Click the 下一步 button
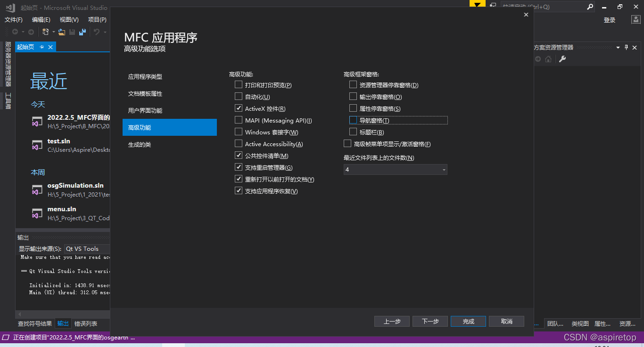The width and height of the screenshot is (644, 347). click(430, 321)
